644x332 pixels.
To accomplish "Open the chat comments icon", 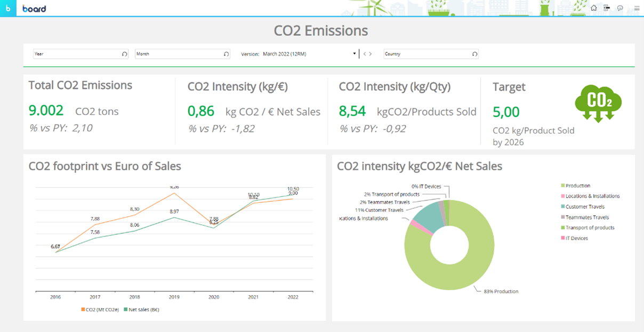I will 620,9.
